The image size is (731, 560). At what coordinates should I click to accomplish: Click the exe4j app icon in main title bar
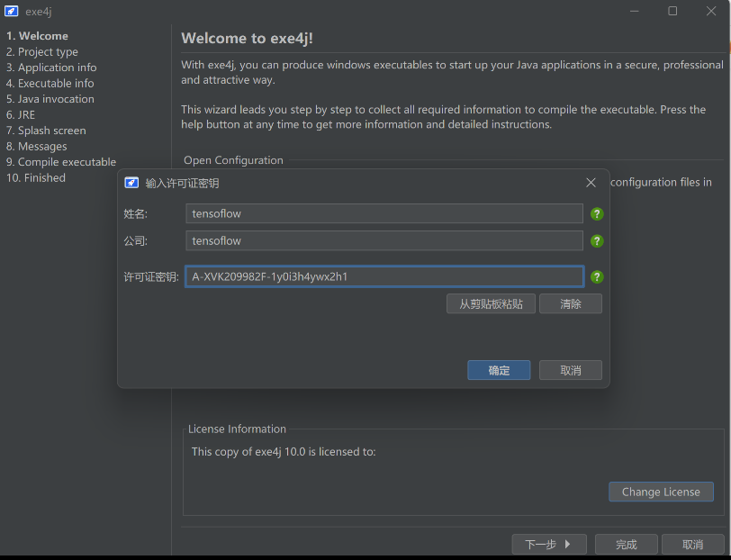tap(11, 11)
